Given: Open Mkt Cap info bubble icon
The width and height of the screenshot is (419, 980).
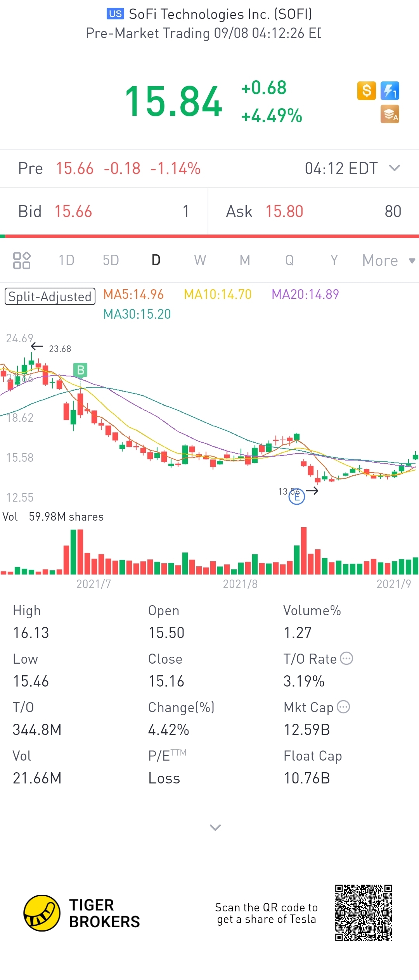Looking at the screenshot, I should pyautogui.click(x=343, y=707).
